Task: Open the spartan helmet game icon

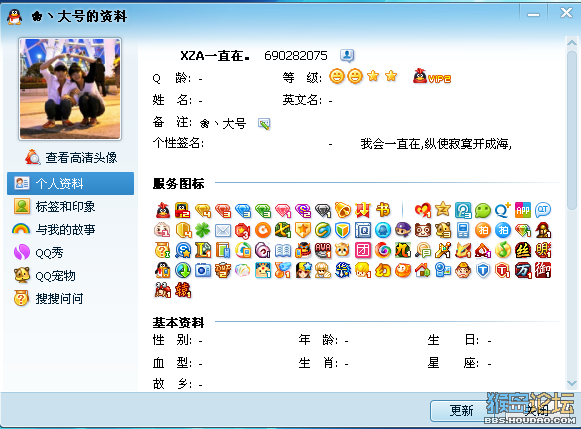Action: click(x=543, y=230)
